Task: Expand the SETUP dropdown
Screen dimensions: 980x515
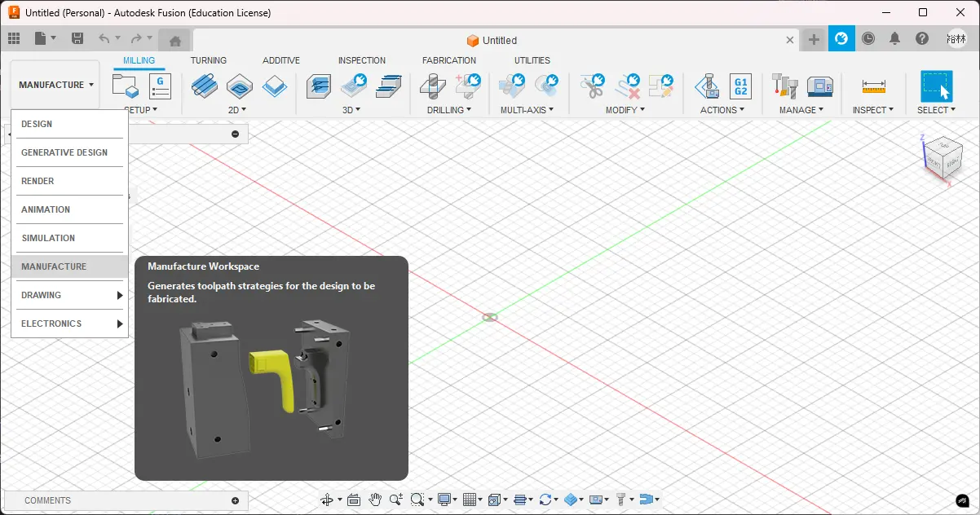Action: pyautogui.click(x=140, y=110)
